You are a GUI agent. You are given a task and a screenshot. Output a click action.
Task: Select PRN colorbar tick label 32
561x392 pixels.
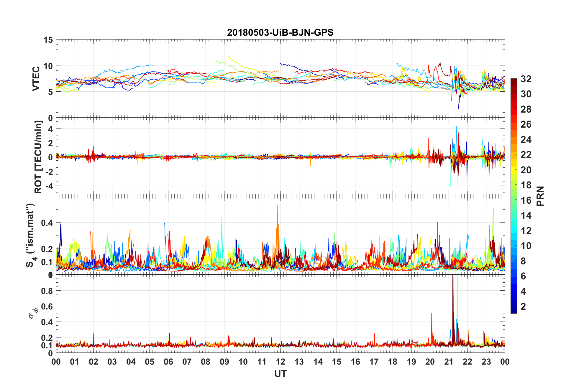(526, 79)
